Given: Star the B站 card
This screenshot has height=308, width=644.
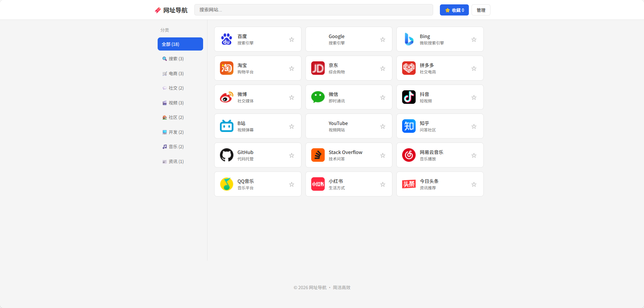Looking at the screenshot, I should (292, 126).
